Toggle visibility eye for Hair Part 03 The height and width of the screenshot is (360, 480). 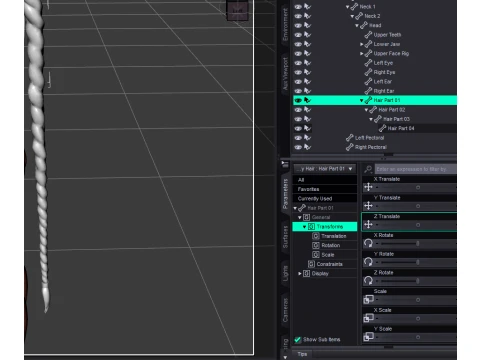click(x=298, y=119)
